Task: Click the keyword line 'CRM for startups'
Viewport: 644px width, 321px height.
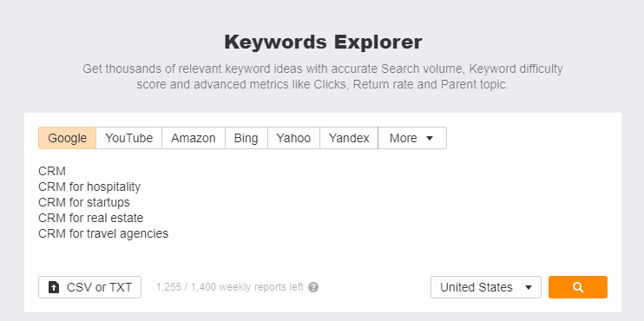Action: [84, 202]
